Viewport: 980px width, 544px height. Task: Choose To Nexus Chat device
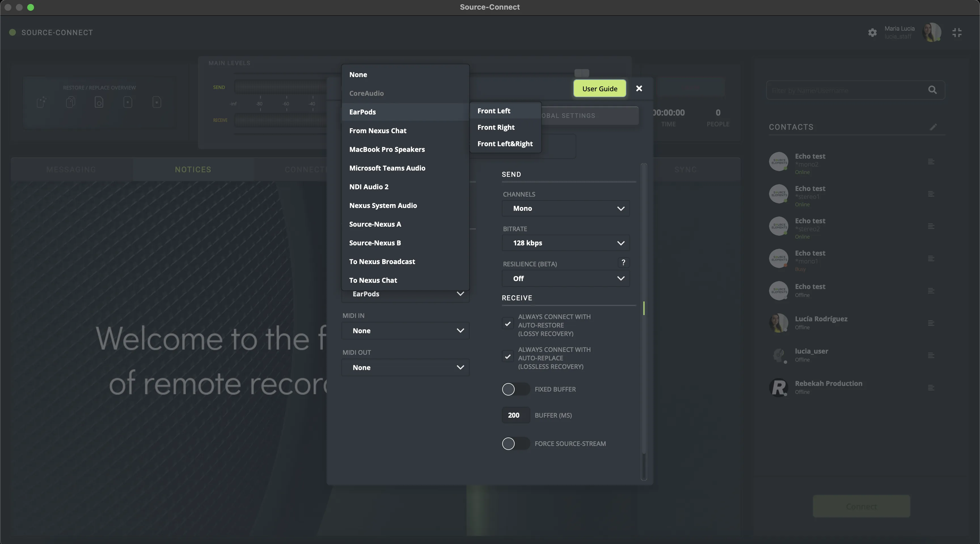tap(405, 280)
